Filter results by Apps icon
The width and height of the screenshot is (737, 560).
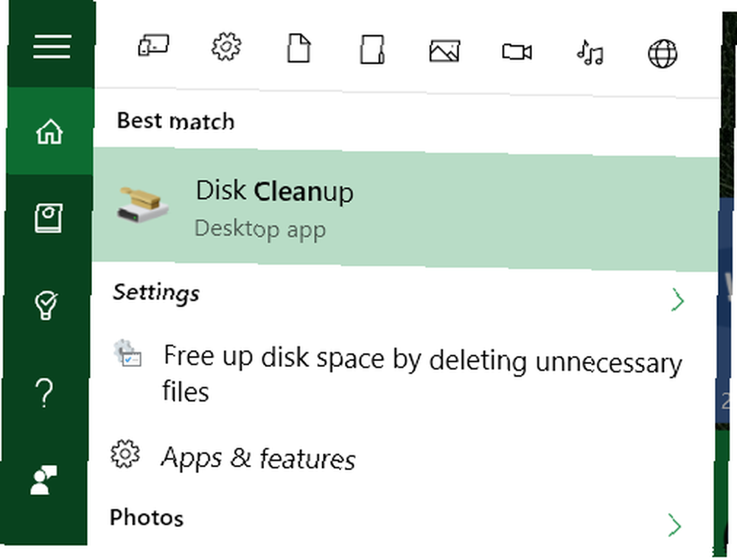[x=153, y=45]
